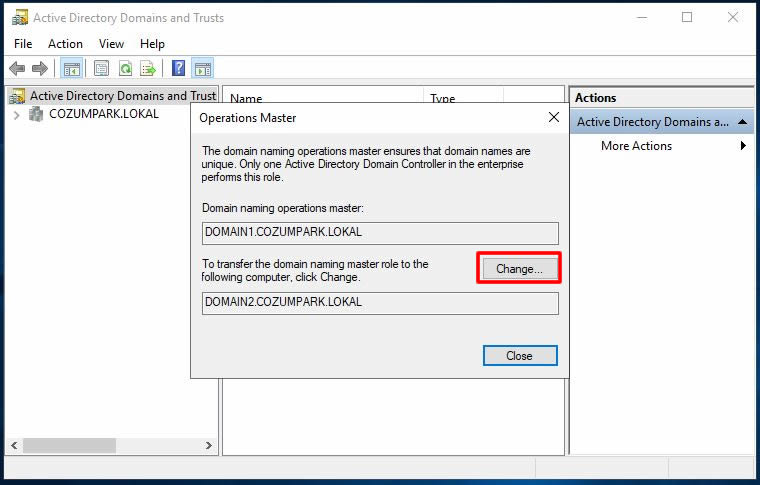Click the right arrow of the tree scrollbar
760x485 pixels.
(208, 445)
